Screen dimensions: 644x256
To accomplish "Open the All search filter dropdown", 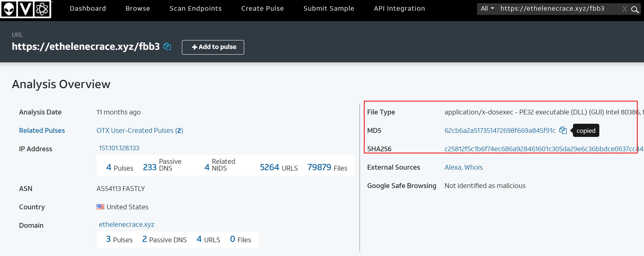I will point(487,9).
